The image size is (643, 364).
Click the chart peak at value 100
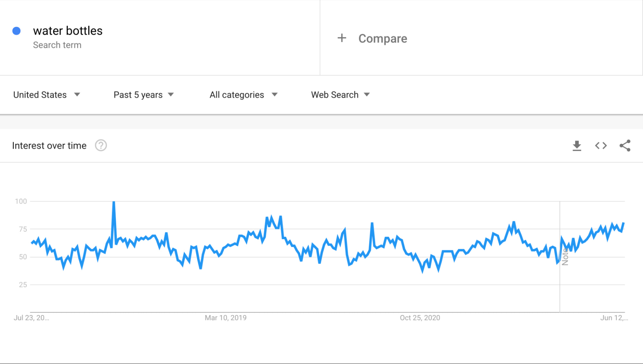(114, 202)
